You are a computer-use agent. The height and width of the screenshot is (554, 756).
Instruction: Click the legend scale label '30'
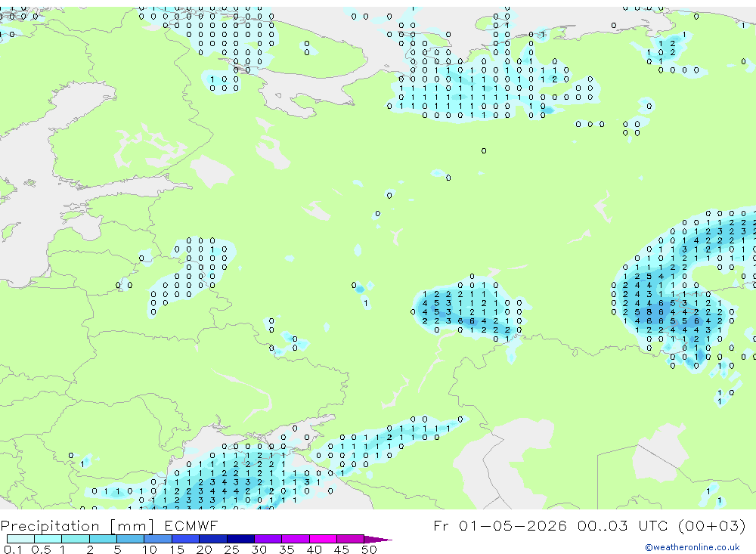tap(259, 549)
